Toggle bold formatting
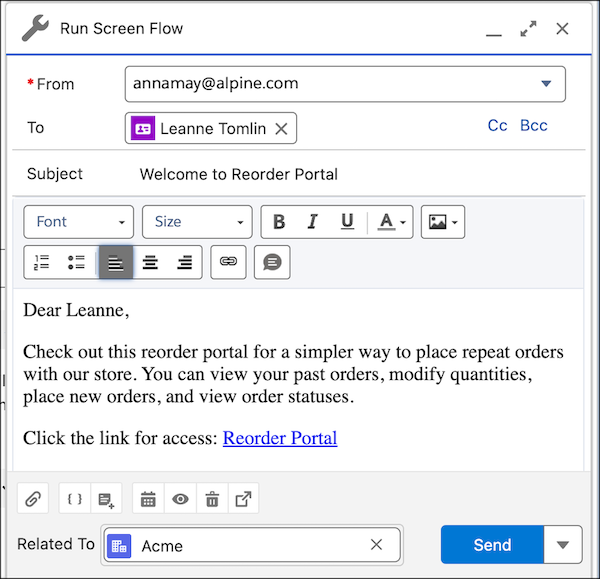 click(x=279, y=222)
